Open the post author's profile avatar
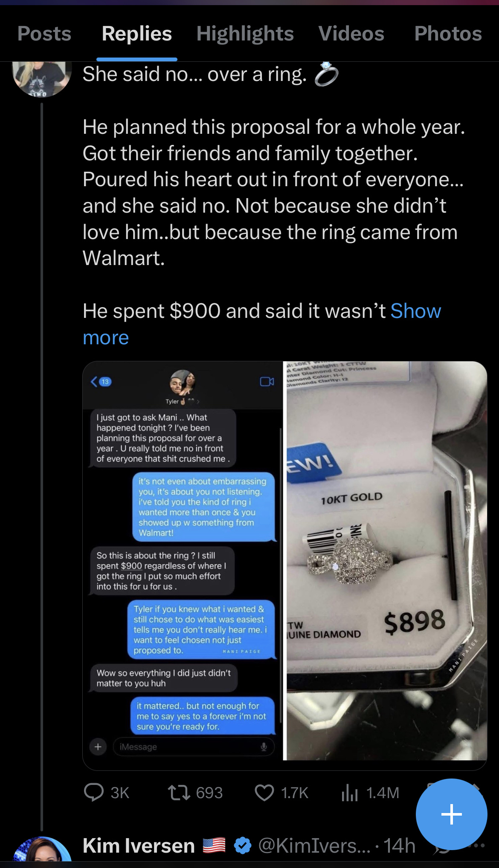This screenshot has width=499, height=868. [x=42, y=78]
